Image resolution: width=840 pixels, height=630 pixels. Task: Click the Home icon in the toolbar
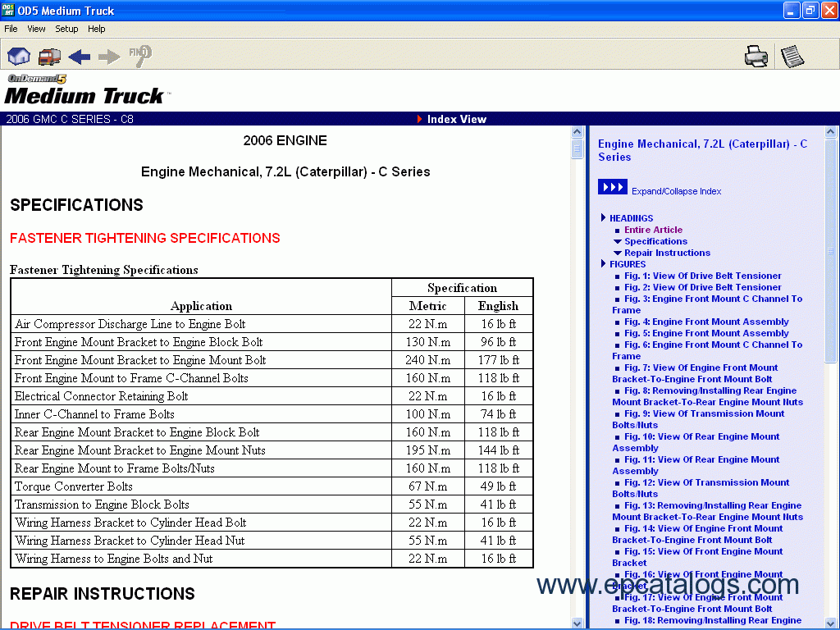click(x=19, y=56)
